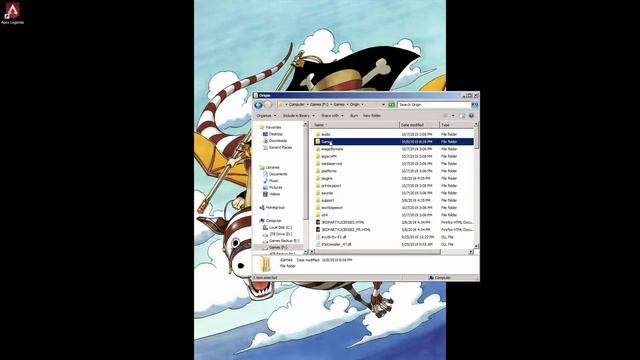Image resolution: width=640 pixels, height=360 pixels.
Task: Expand the dropdown arrow after Computer breadcrumb
Action: [307, 105]
